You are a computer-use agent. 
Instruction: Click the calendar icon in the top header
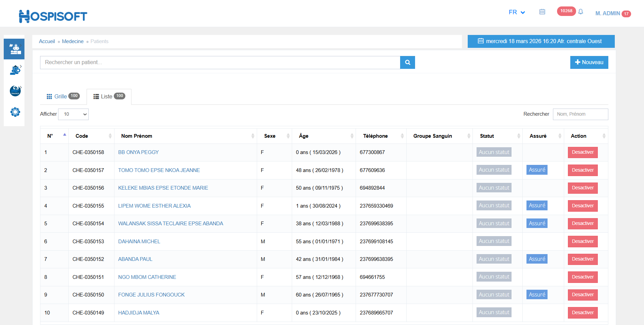pos(542,12)
